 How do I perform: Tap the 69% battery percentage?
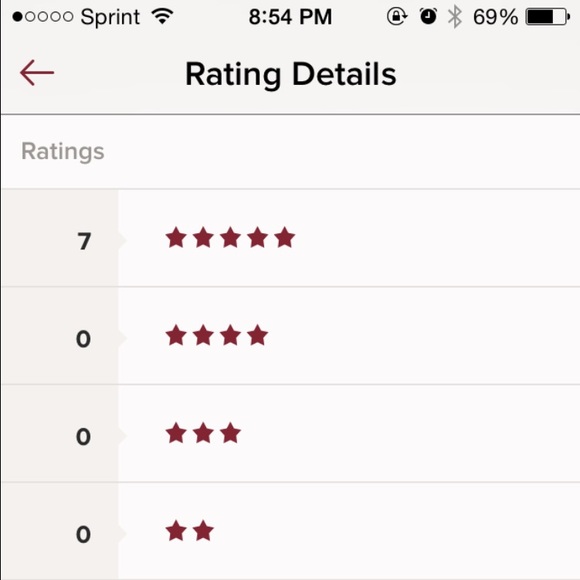[496, 17]
